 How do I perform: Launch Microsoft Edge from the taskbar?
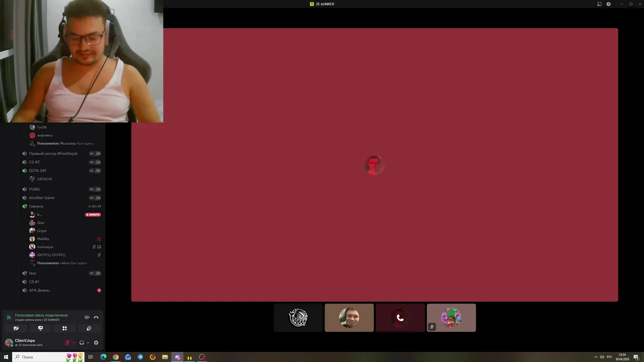click(x=103, y=357)
